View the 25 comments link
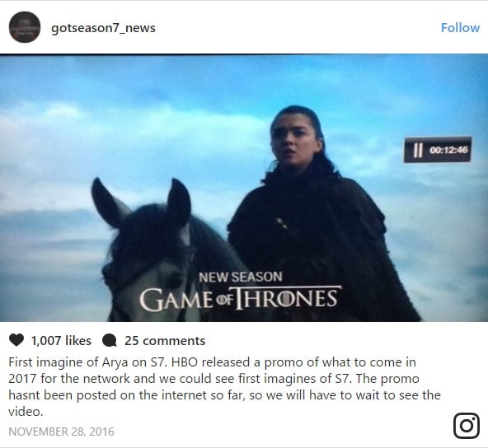The image size is (488, 448). tap(165, 341)
